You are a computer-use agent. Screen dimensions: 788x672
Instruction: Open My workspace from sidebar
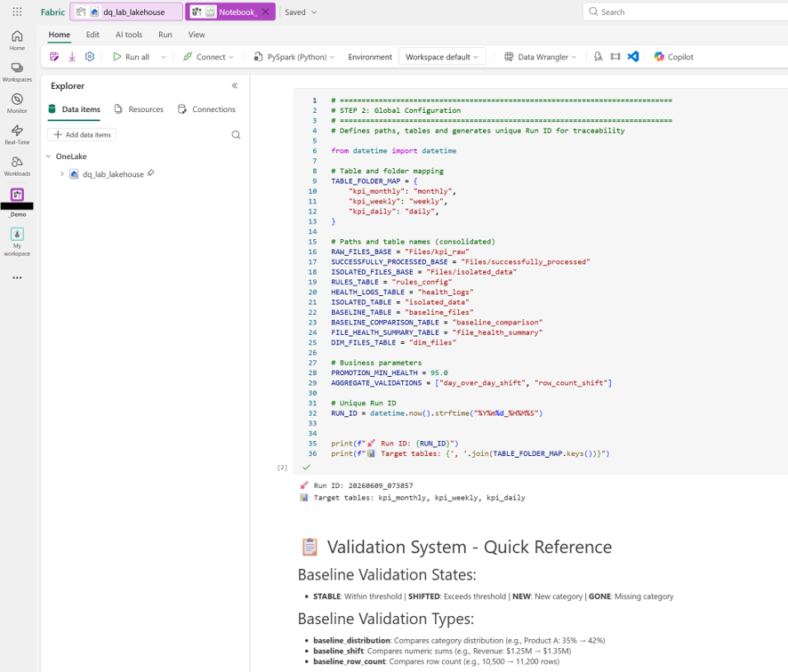[17, 242]
